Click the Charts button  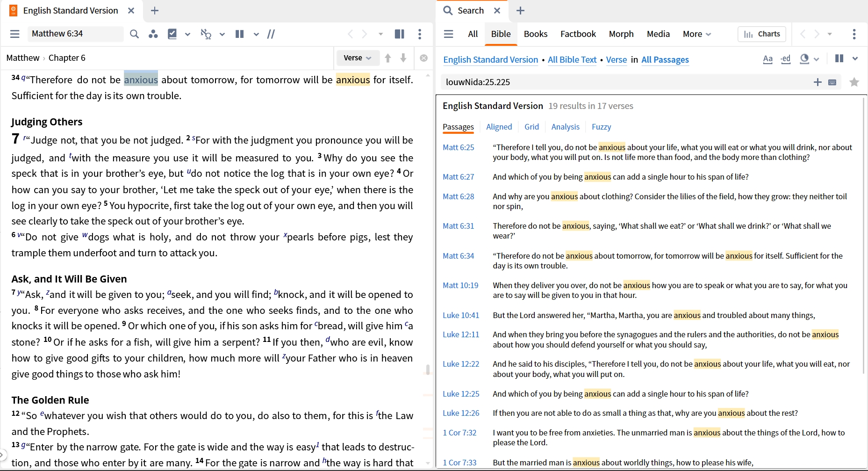coord(762,34)
